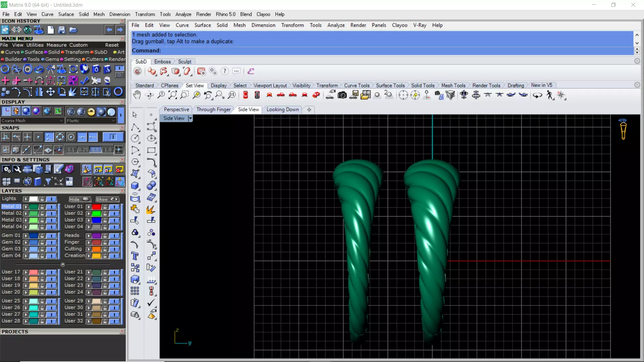
Task: Click the camera screen capture icon
Action: [x=342, y=95]
